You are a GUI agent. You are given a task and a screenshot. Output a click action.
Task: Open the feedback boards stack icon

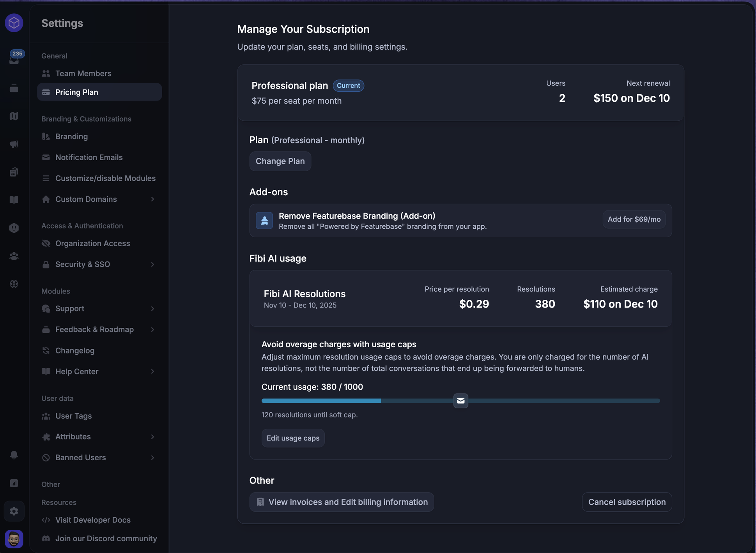[x=14, y=88]
